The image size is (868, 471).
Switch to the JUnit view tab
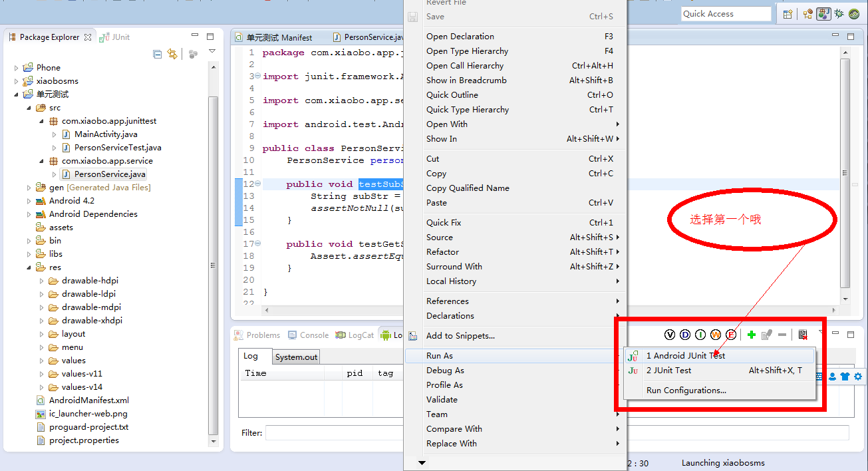(115, 37)
